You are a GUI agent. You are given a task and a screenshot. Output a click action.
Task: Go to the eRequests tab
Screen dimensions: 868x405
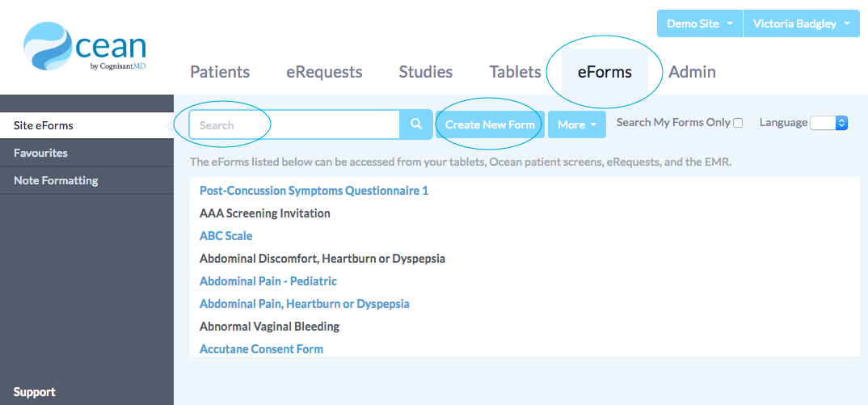click(324, 72)
